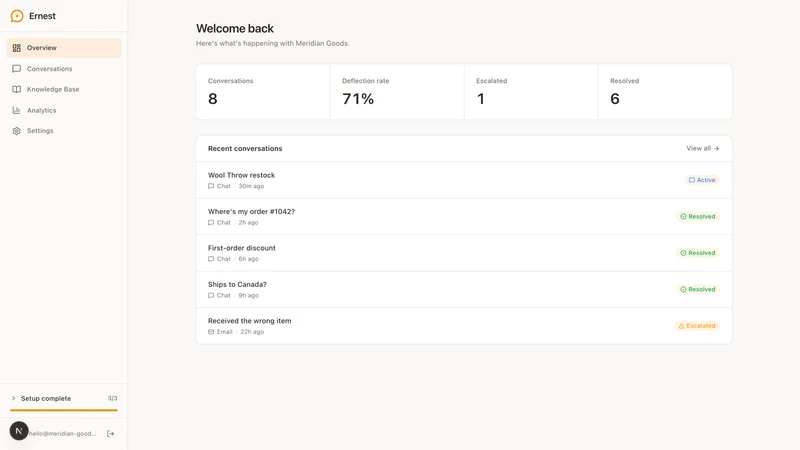Open the Ships to Canada? conversation

tap(464, 289)
